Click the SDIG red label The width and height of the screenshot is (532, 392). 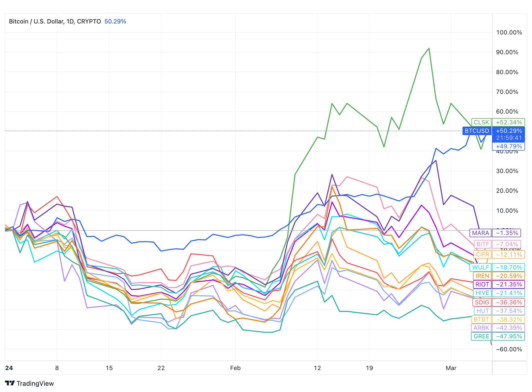pos(482,302)
